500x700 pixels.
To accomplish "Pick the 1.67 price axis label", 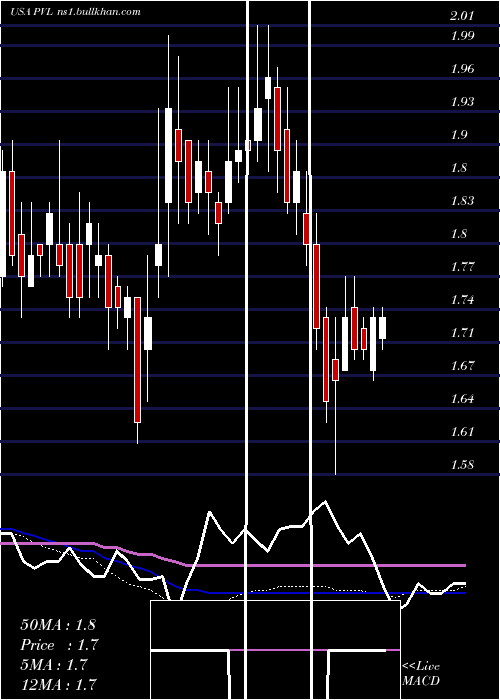I will point(462,366).
